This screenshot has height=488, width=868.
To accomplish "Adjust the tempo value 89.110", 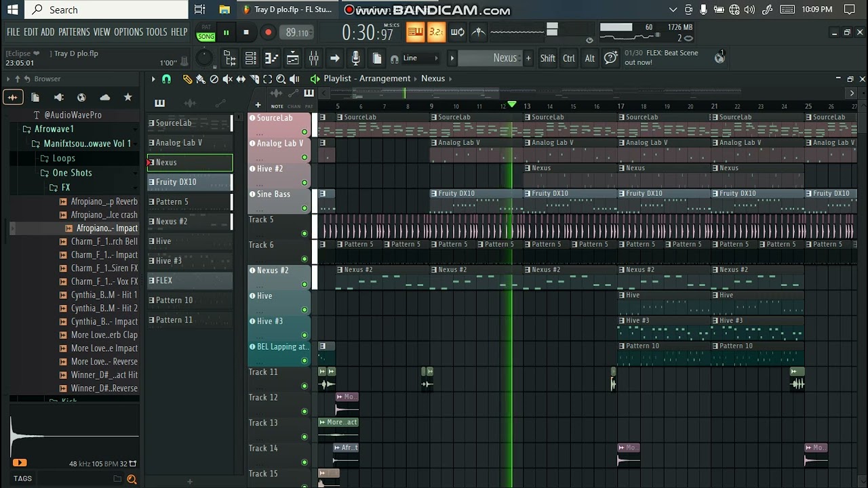I will point(297,33).
